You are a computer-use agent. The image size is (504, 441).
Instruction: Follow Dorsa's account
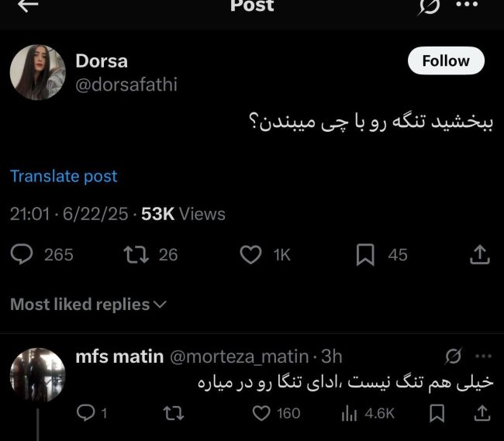(446, 61)
